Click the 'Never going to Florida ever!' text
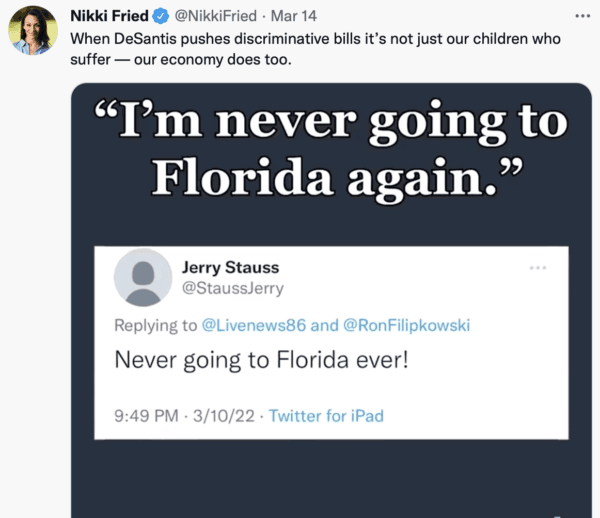Image resolution: width=600 pixels, height=518 pixels. pyautogui.click(x=261, y=360)
